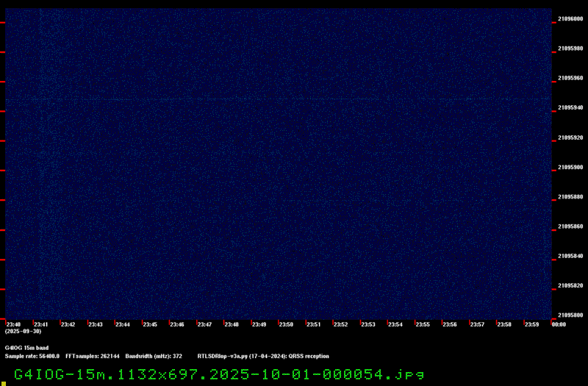
Task: Click the 21096000 frequency label
Action: (x=570, y=19)
